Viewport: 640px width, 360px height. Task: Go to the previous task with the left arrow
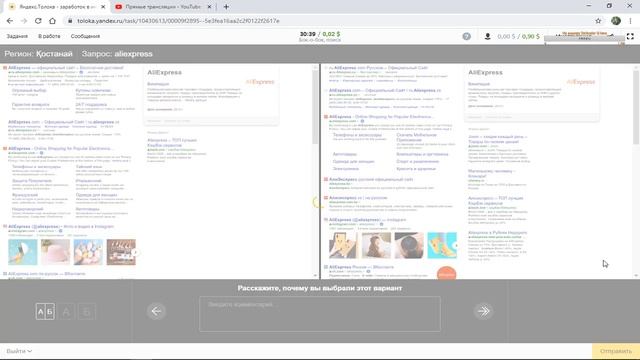(x=156, y=311)
